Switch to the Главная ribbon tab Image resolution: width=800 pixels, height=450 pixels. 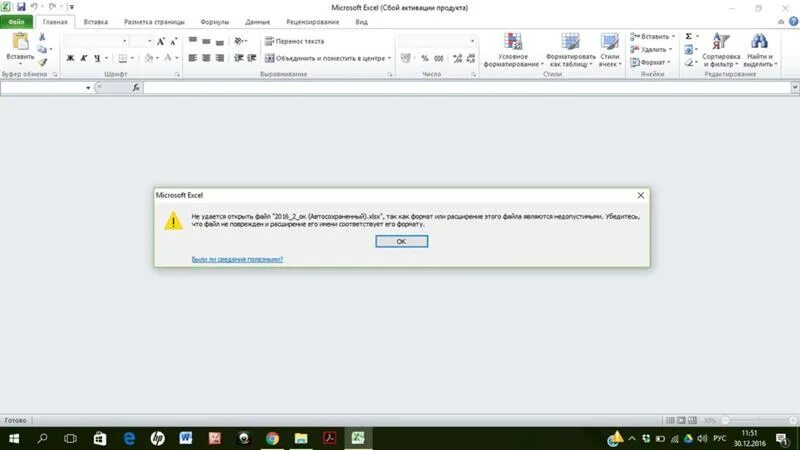(55, 22)
